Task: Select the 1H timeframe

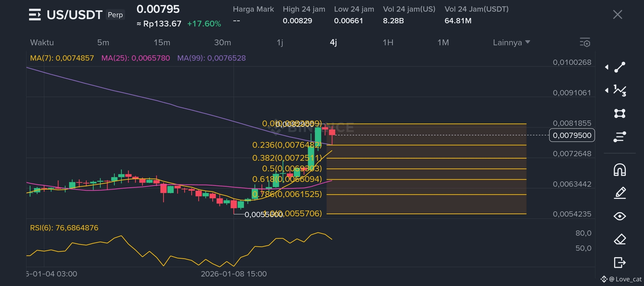Action: point(388,42)
